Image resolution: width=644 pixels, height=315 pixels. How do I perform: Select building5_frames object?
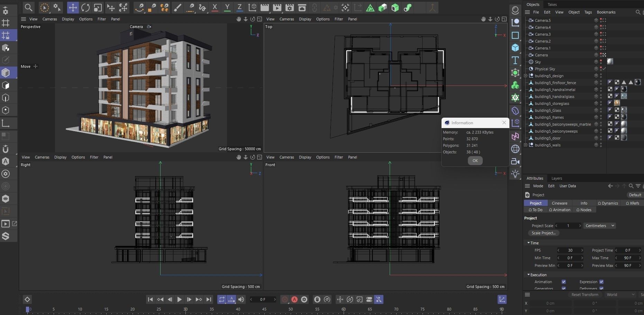pos(549,117)
